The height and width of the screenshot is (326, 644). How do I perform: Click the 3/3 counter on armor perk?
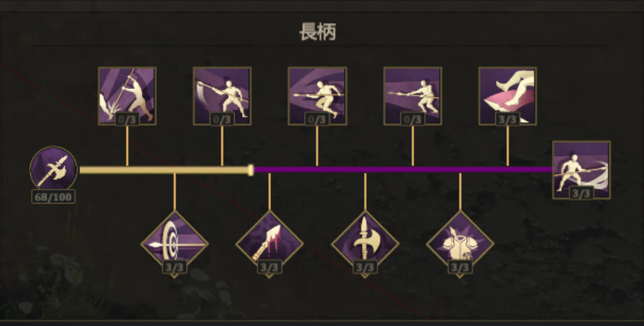point(460,267)
